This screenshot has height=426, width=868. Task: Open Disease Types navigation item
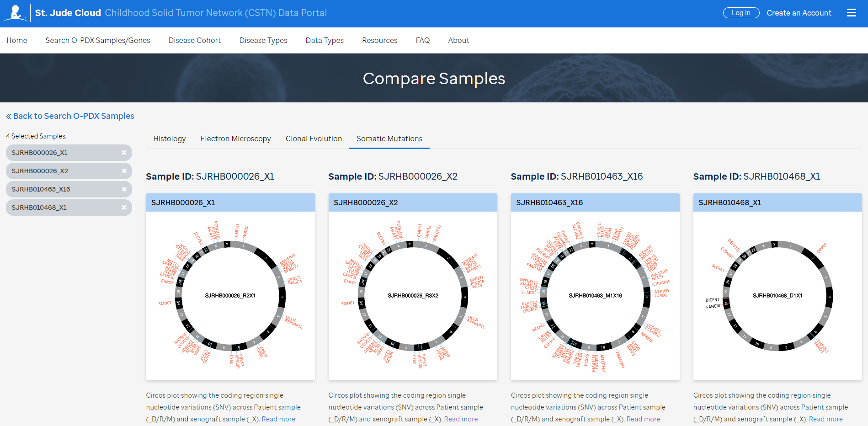coord(263,40)
